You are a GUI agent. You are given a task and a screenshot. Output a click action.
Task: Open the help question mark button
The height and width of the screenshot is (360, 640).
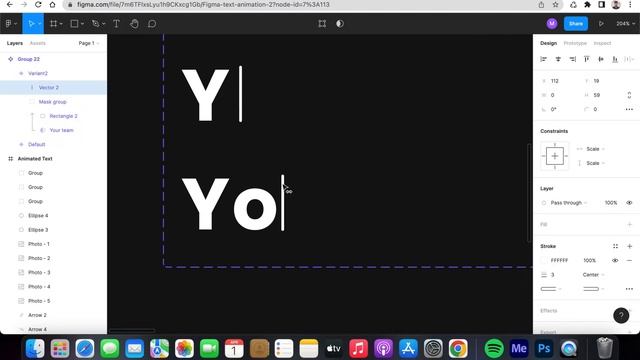[621, 315]
